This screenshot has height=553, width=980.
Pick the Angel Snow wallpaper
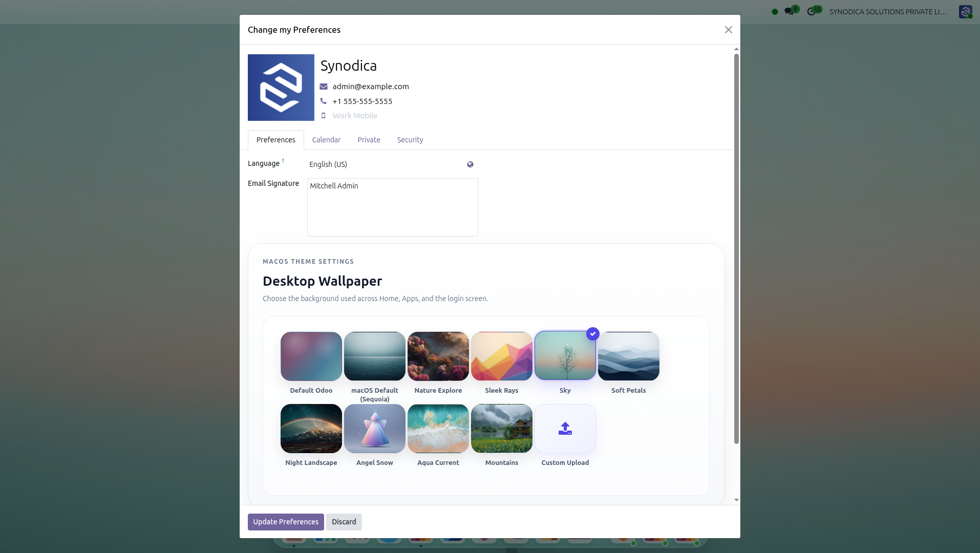(x=375, y=429)
